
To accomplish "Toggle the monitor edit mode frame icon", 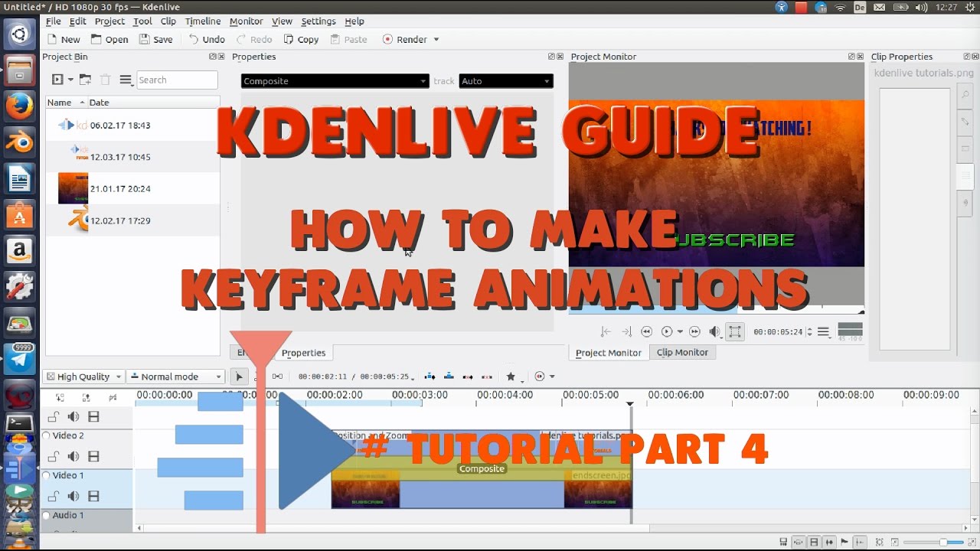I will click(x=735, y=331).
